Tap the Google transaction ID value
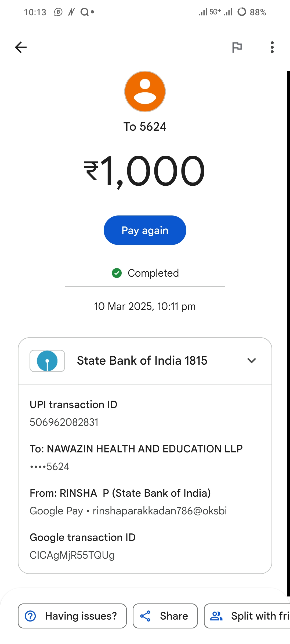Screen dimensions: 290x644 (72, 555)
